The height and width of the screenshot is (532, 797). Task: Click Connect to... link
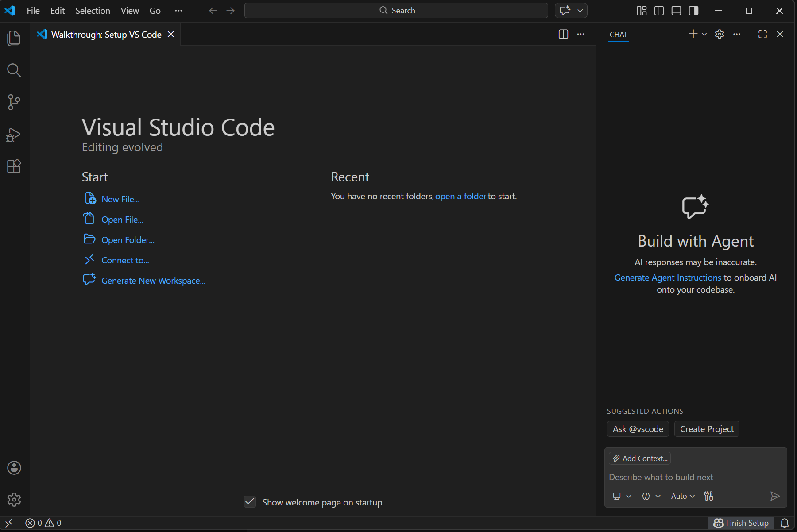click(125, 260)
